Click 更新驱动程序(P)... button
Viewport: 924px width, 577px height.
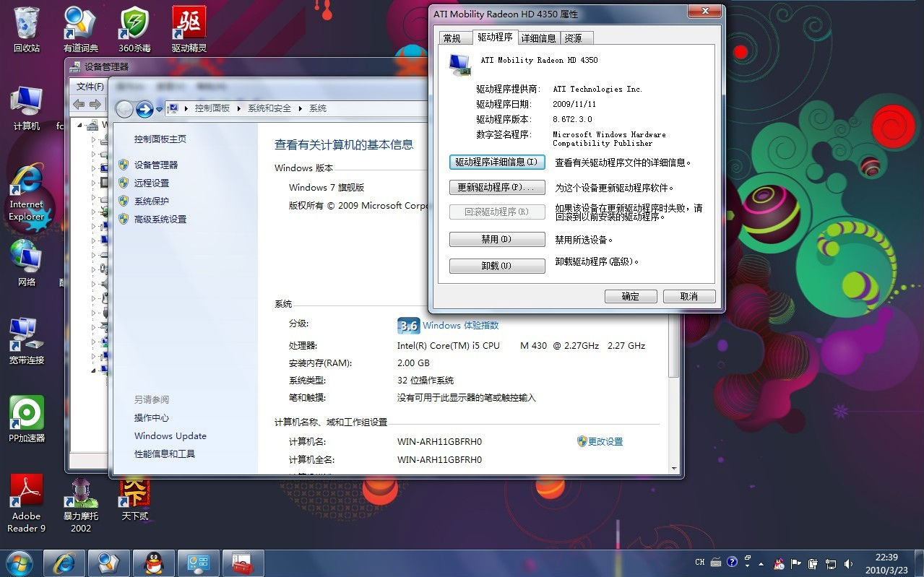click(497, 188)
